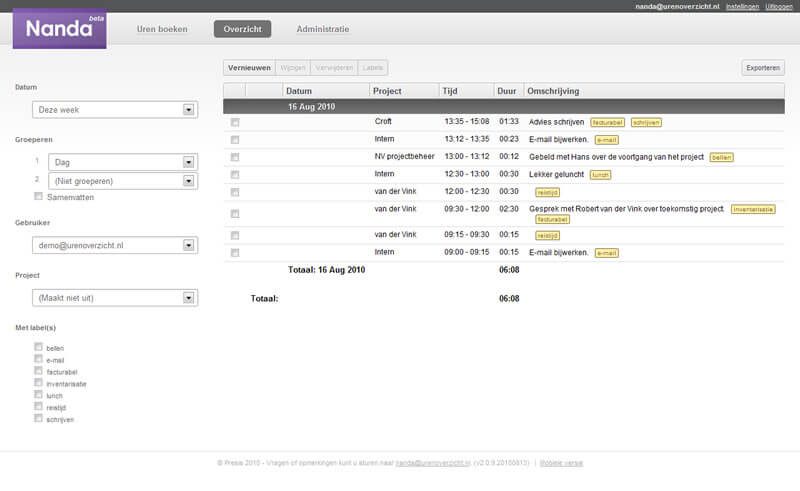
Task: Click the Nanda beta logo
Action: pos(60,29)
